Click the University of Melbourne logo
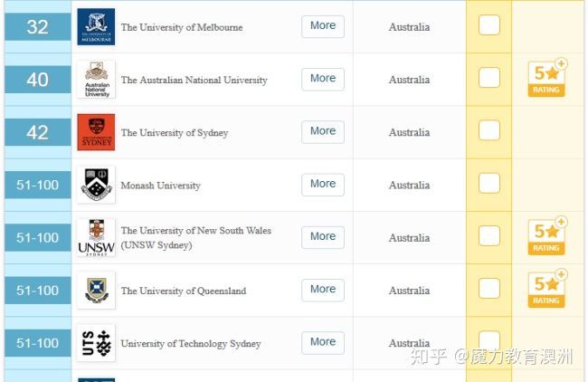This screenshot has height=382, width=588. 96,26
